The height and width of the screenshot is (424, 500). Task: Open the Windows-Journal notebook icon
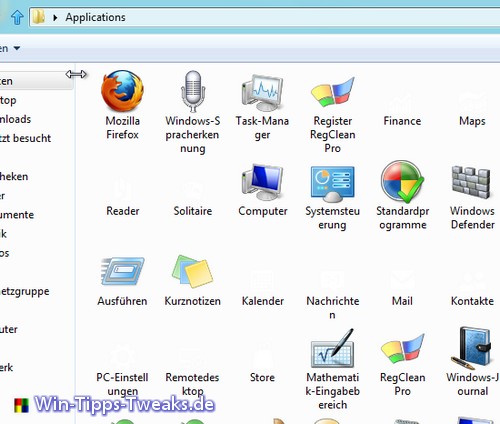(471, 348)
